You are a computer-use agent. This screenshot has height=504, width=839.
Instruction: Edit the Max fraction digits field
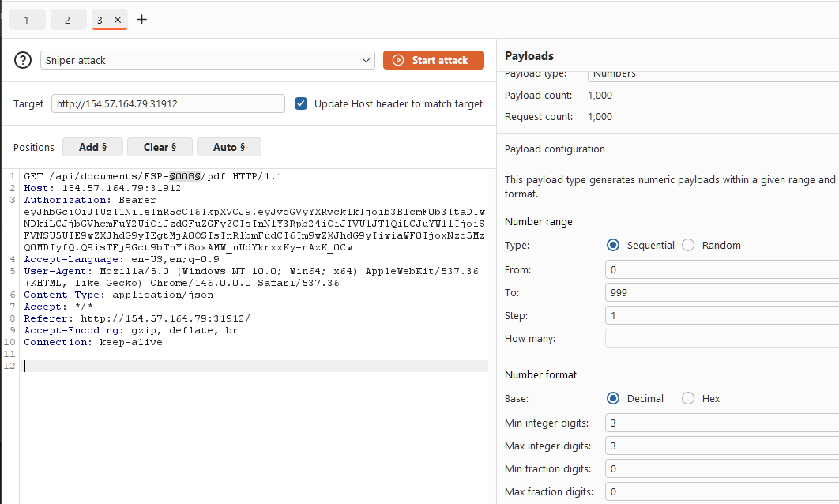(722, 491)
